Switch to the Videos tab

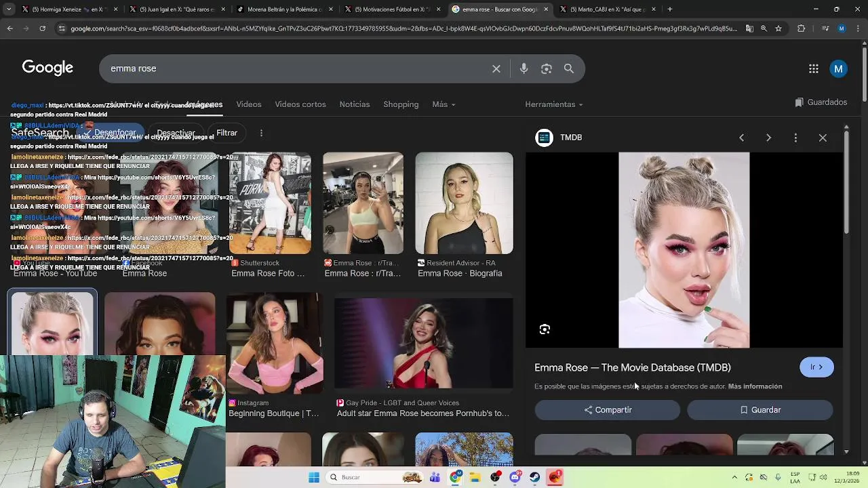coord(249,104)
